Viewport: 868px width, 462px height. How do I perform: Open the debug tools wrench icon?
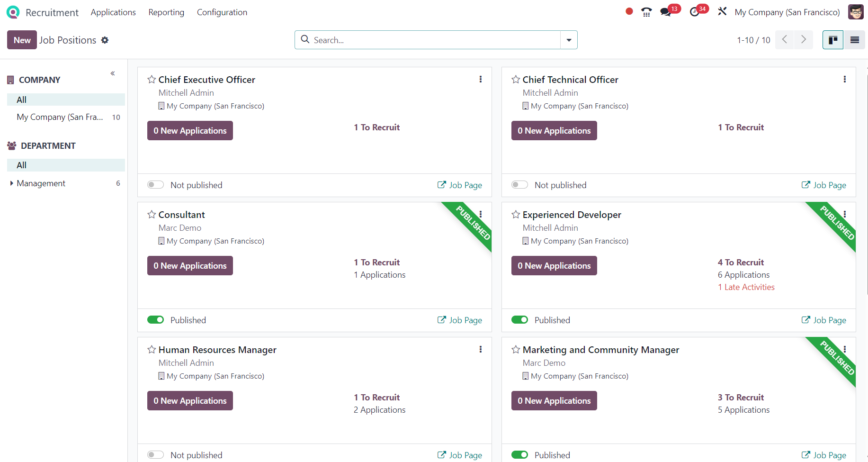click(722, 11)
